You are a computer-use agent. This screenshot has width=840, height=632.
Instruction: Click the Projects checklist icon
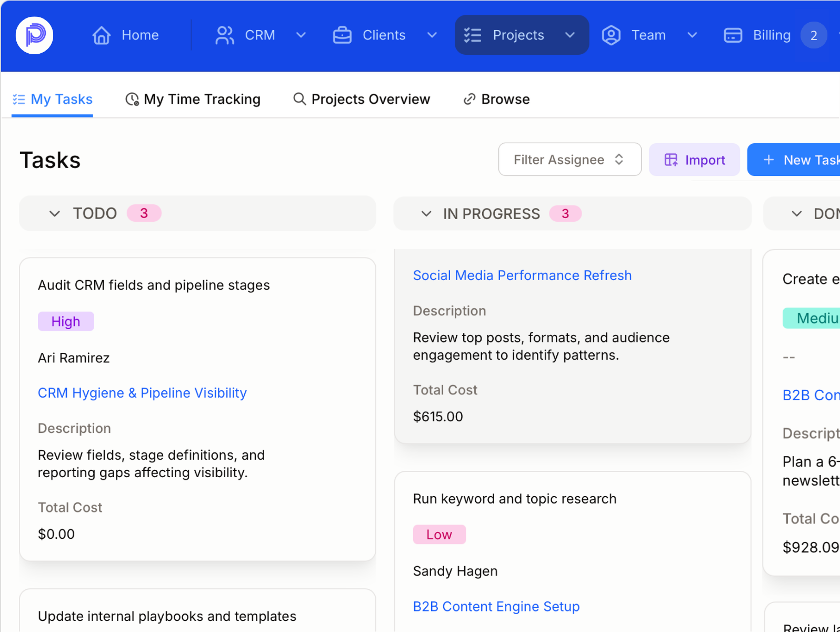(473, 35)
